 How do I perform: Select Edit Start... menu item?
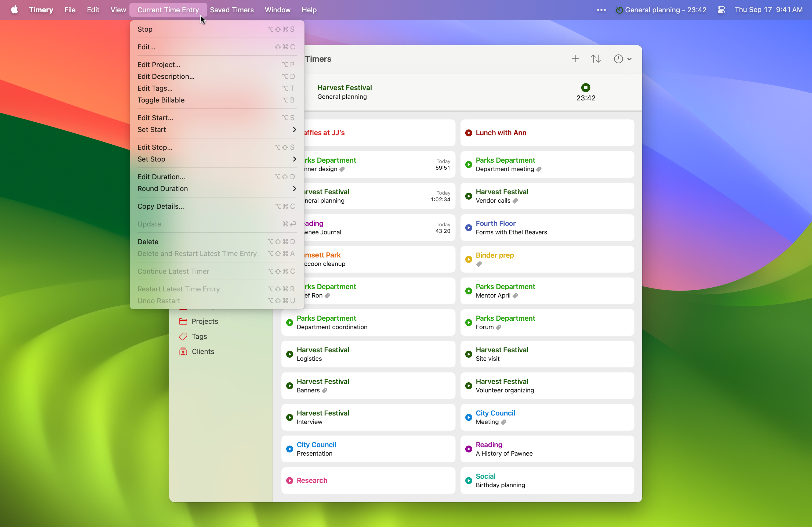click(x=217, y=118)
